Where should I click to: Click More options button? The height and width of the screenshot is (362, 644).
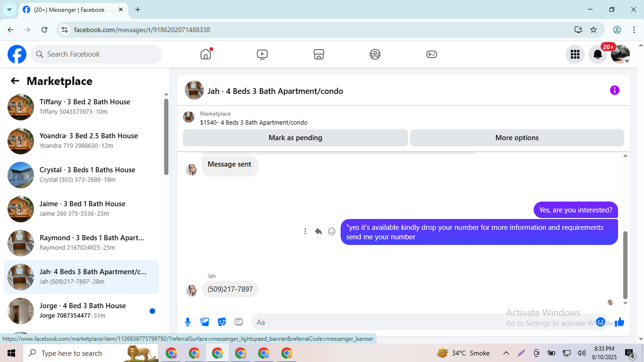pyautogui.click(x=517, y=138)
